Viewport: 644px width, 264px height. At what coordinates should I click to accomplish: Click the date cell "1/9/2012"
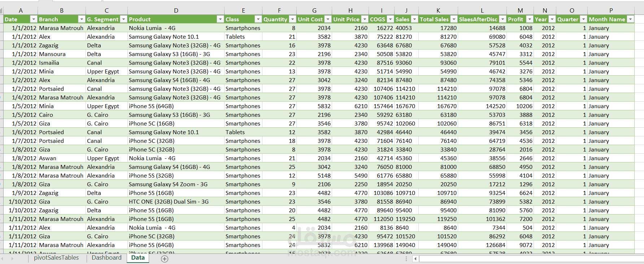tap(21, 193)
